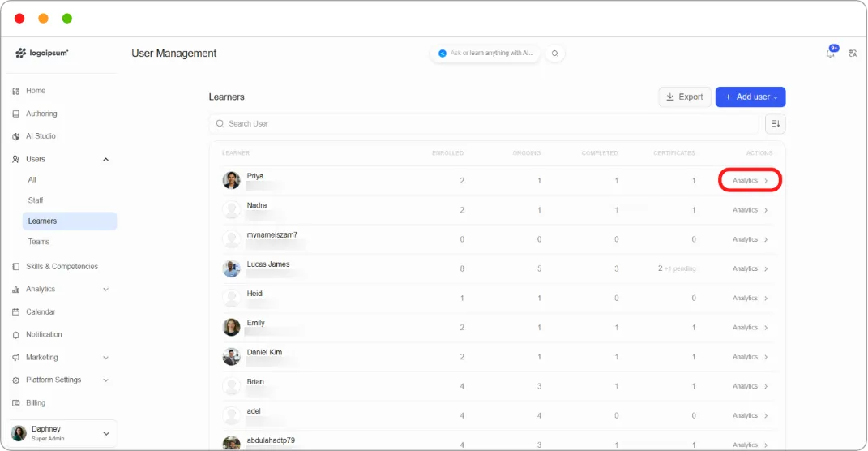Open the sort/filter icon next to search
This screenshot has height=451, width=868.
pyautogui.click(x=776, y=123)
